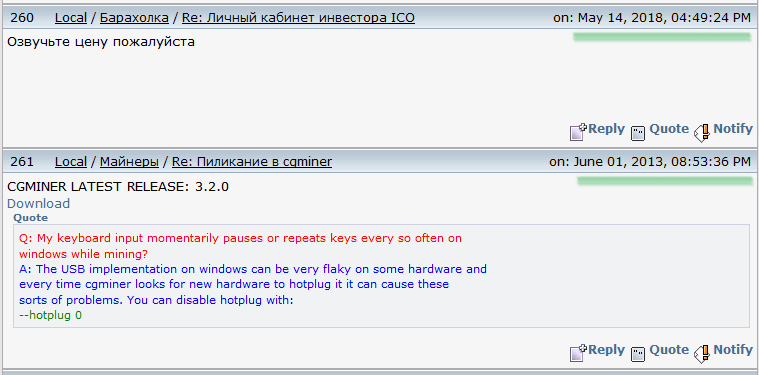Click the Notify icon under the cgminer post
Viewport: 759px width, 375px height.
coord(701,354)
